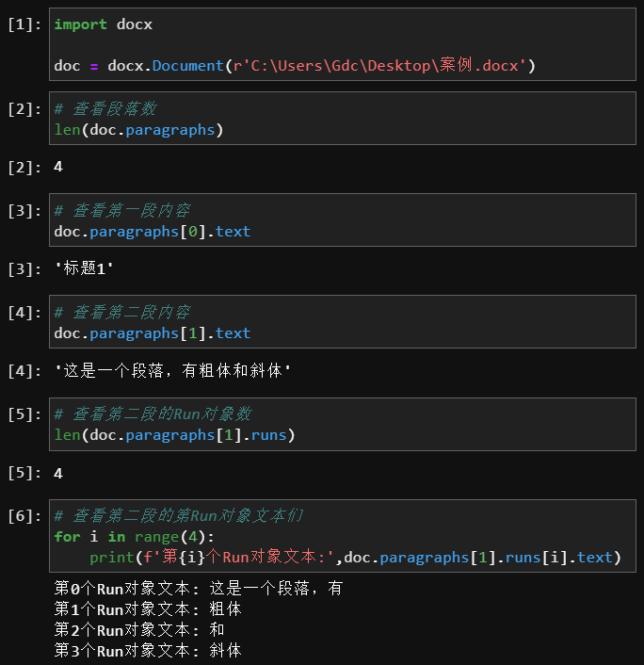
Task: Click the 第0个Run对象文本 output line
Action: click(x=198, y=589)
